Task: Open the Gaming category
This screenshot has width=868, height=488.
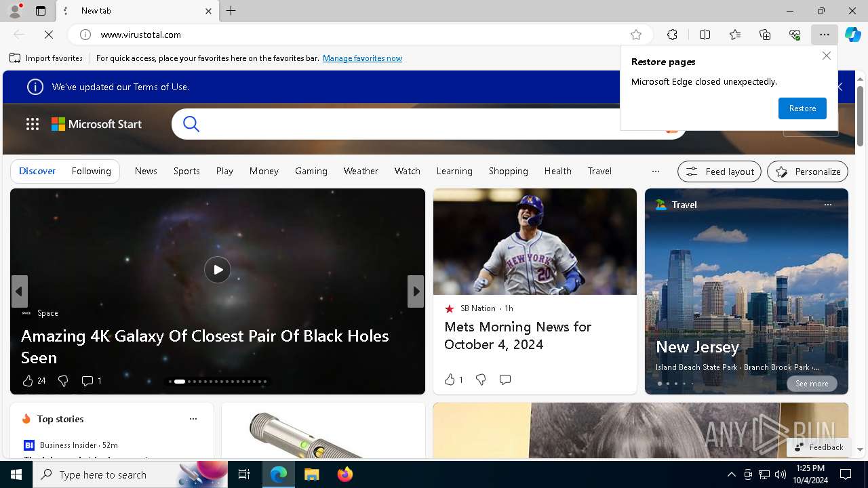Action: 311,171
